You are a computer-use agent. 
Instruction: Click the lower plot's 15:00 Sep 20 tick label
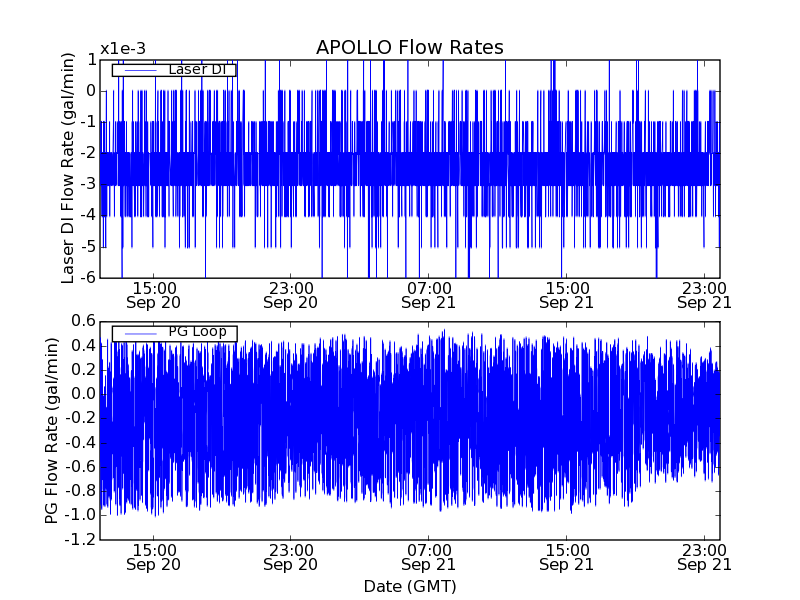[x=154, y=558]
